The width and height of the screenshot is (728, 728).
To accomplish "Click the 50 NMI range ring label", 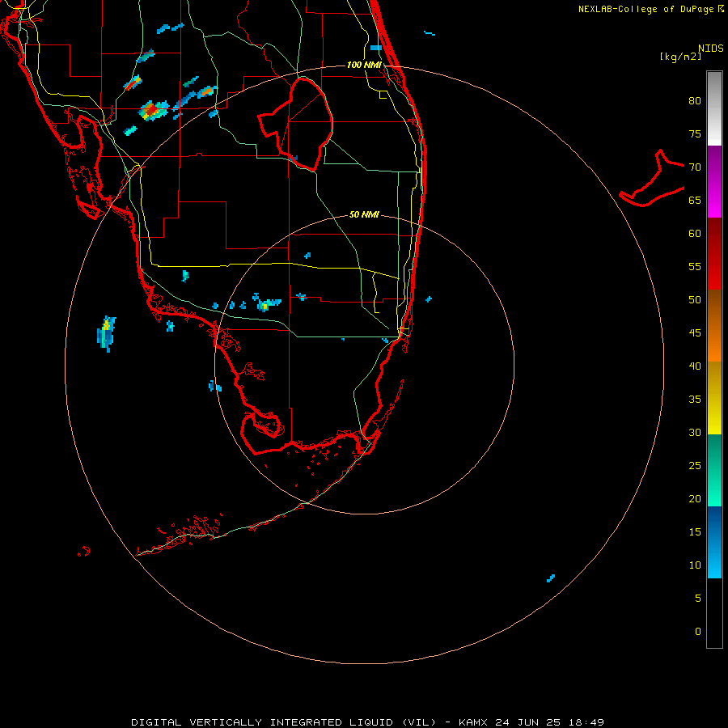I will pos(364,214).
